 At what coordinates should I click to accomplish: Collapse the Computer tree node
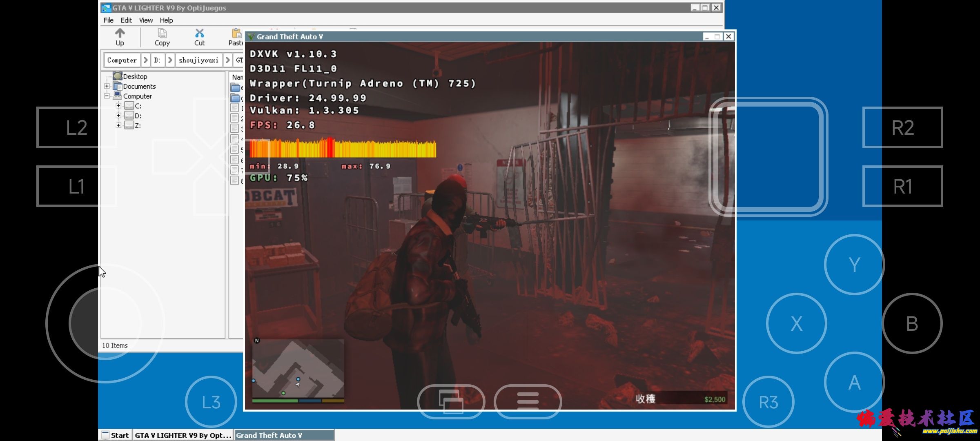(107, 96)
